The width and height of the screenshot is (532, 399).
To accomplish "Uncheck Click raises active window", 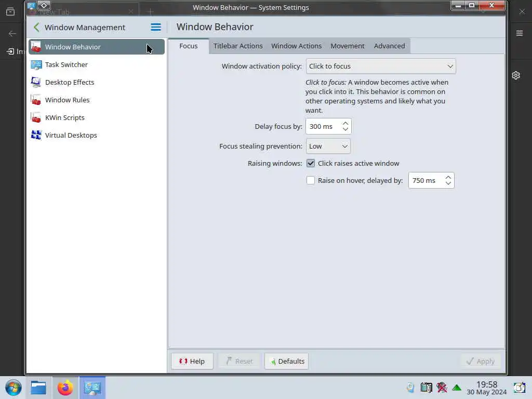I will [x=311, y=163].
